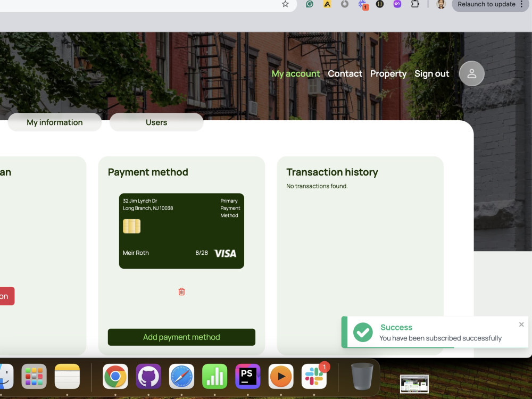Open the Contact nav link

(345, 73)
